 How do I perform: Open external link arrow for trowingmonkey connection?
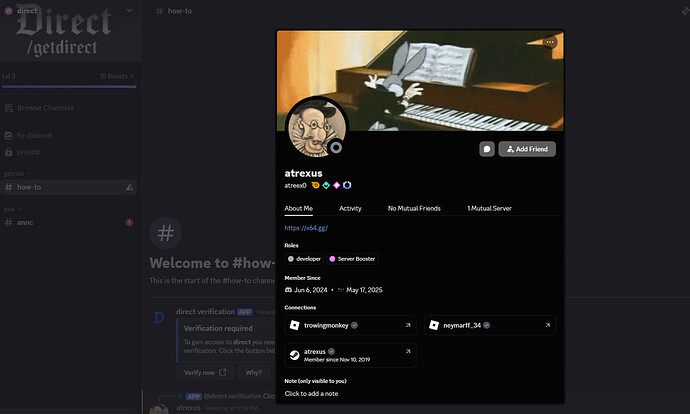407,325
